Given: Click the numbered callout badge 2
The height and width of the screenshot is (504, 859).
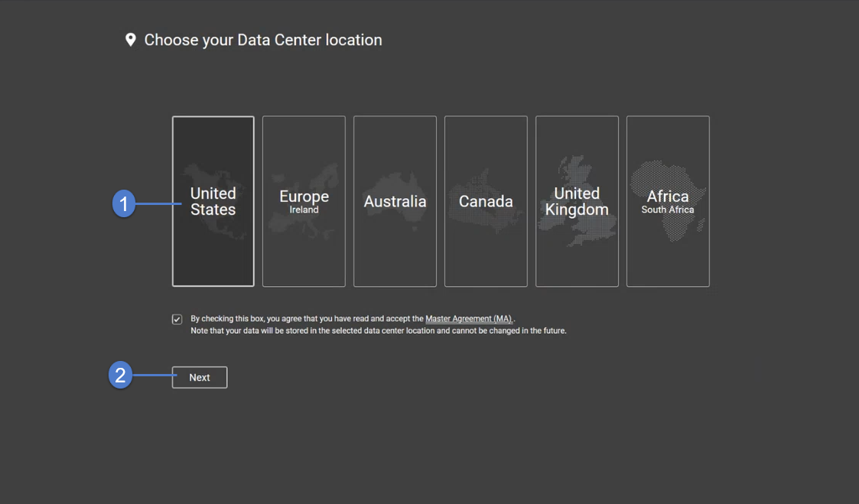Looking at the screenshot, I should pyautogui.click(x=120, y=376).
